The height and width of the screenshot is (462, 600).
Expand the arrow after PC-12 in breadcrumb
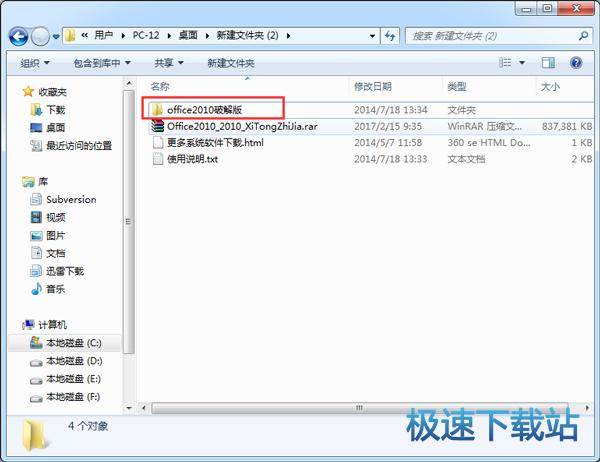(x=169, y=36)
